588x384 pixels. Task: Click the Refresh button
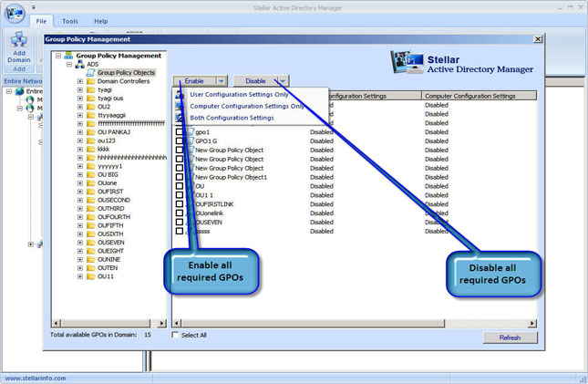510,337
